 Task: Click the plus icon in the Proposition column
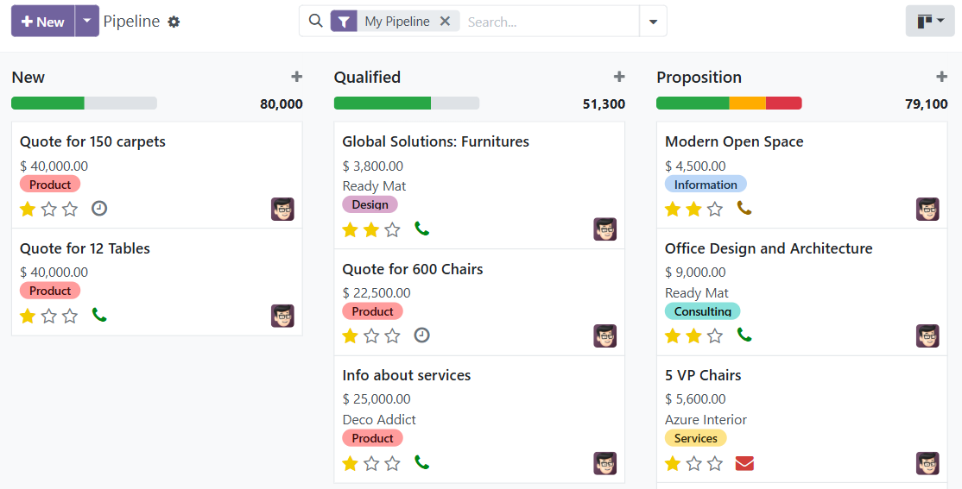pyautogui.click(x=941, y=77)
